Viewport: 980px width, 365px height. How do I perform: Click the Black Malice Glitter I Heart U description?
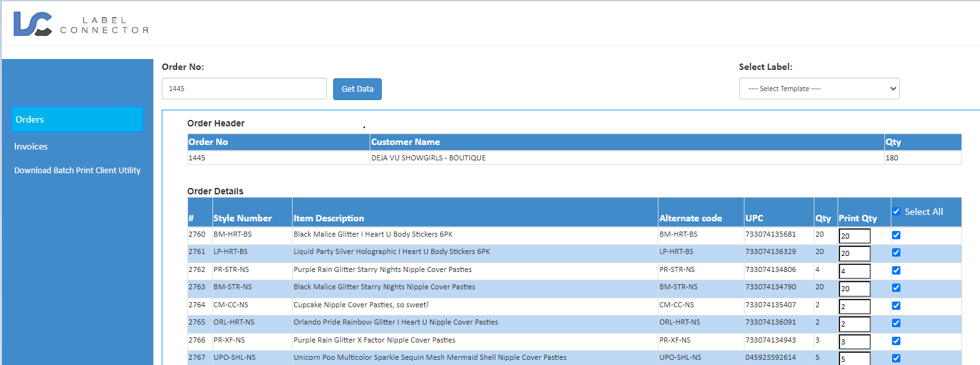click(x=373, y=235)
